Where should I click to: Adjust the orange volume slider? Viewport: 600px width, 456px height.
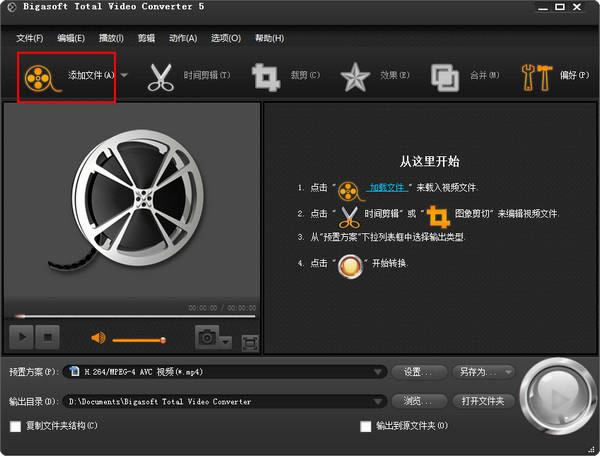(x=139, y=340)
